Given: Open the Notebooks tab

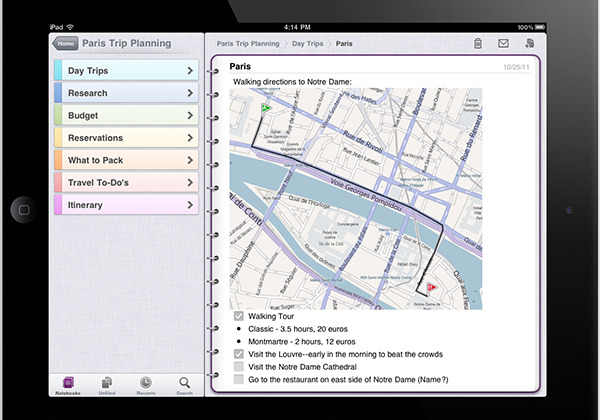Looking at the screenshot, I should [68, 384].
